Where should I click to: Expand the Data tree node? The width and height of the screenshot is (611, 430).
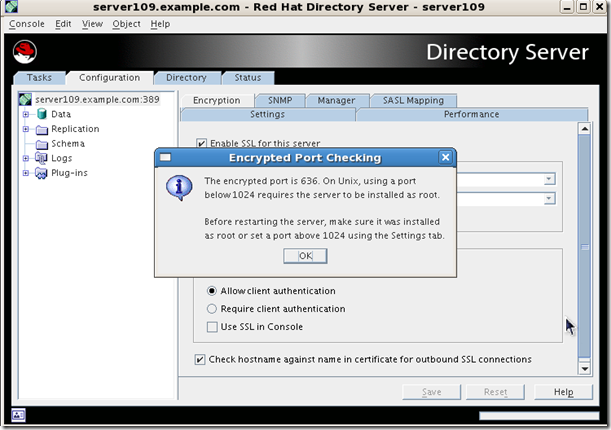point(26,114)
